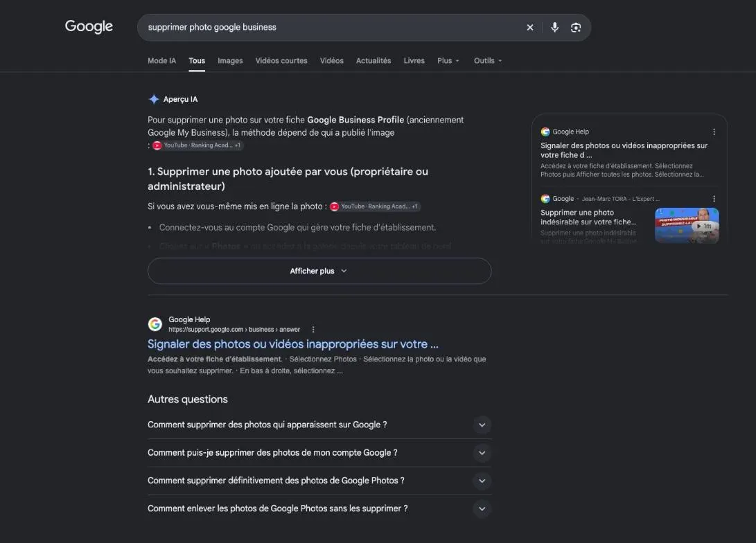Open the Outils dropdown

tap(487, 61)
